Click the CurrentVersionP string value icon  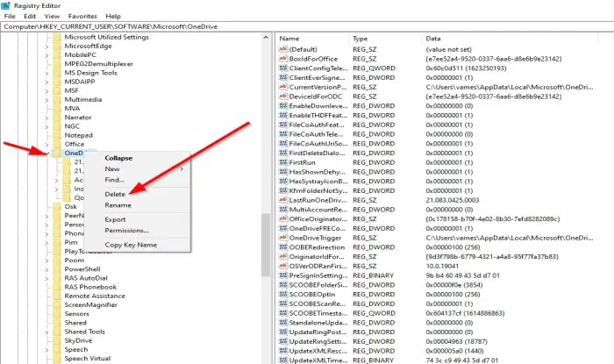click(283, 87)
